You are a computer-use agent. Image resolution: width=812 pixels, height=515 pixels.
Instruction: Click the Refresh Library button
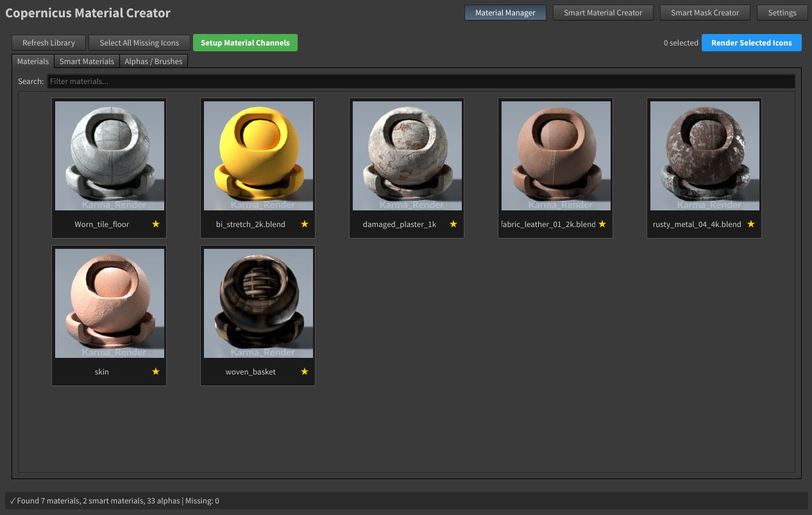pyautogui.click(x=48, y=42)
